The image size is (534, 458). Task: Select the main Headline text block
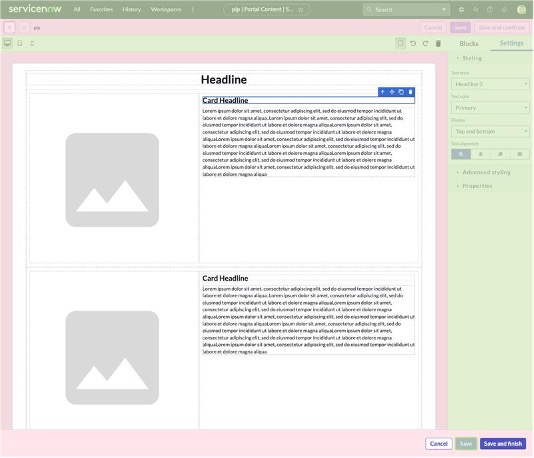[224, 80]
